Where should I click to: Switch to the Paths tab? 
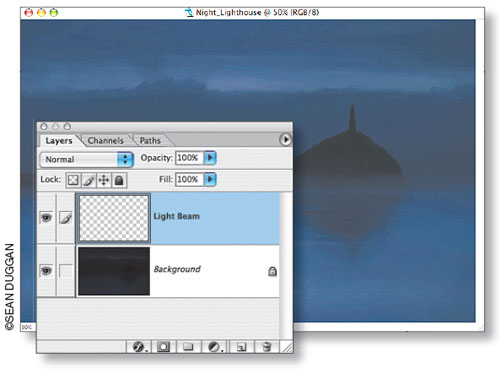(x=150, y=141)
